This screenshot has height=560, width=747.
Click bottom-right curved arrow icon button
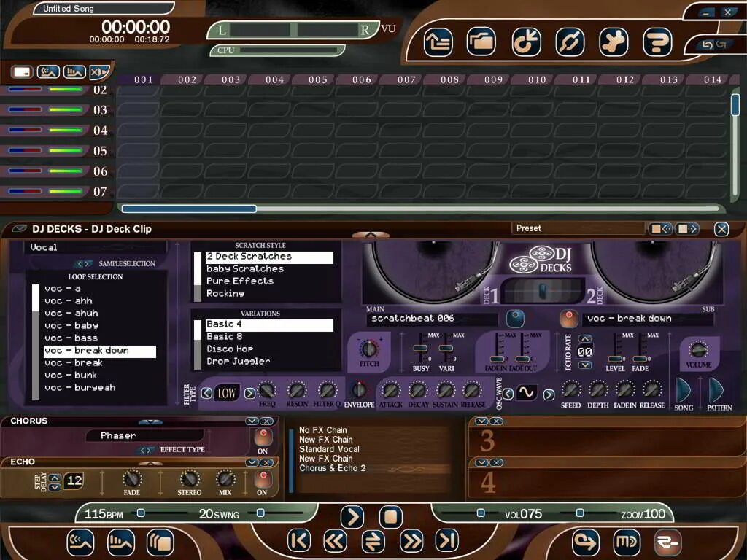click(586, 542)
